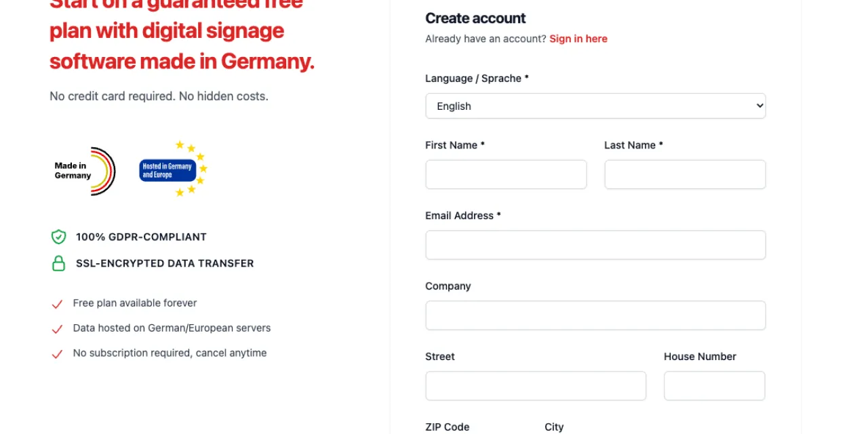The image size is (868, 434).
Task: Select the House Number input field
Action: point(715,386)
